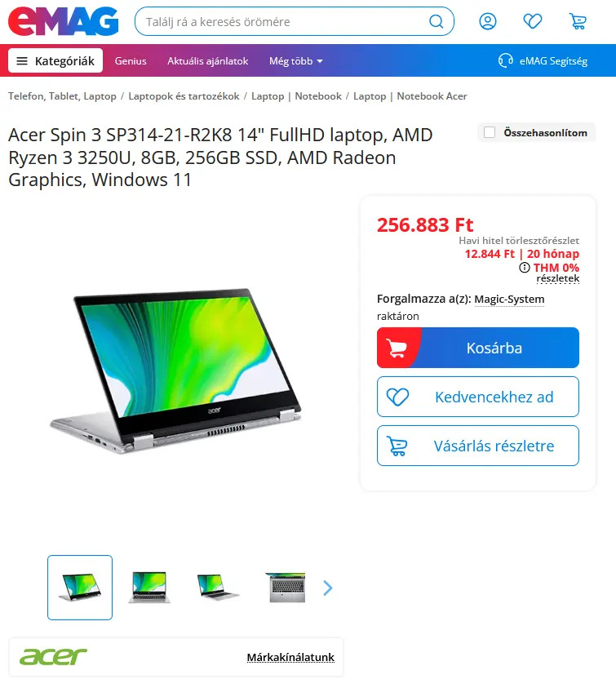Click the search magnifier icon
The image size is (616, 688).
[x=436, y=21]
